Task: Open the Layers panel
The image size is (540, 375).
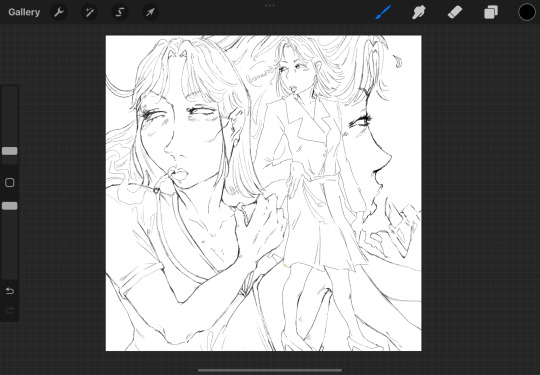Action: click(491, 13)
